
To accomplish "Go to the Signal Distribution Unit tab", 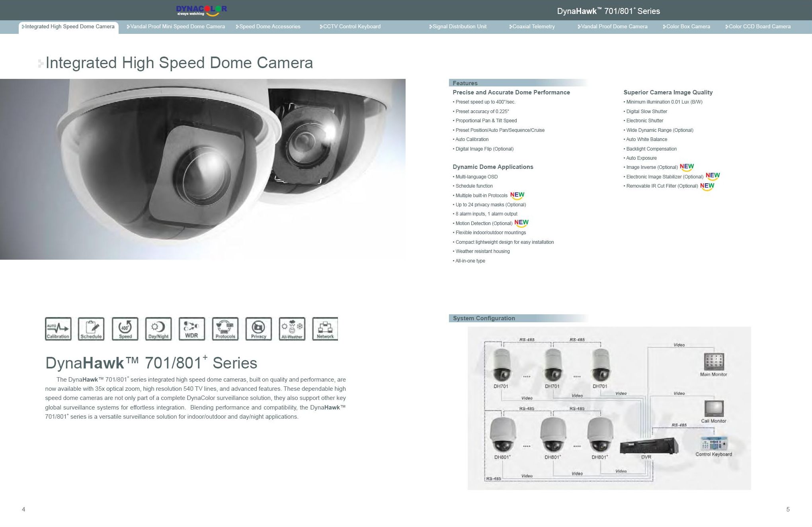I will 458,27.
